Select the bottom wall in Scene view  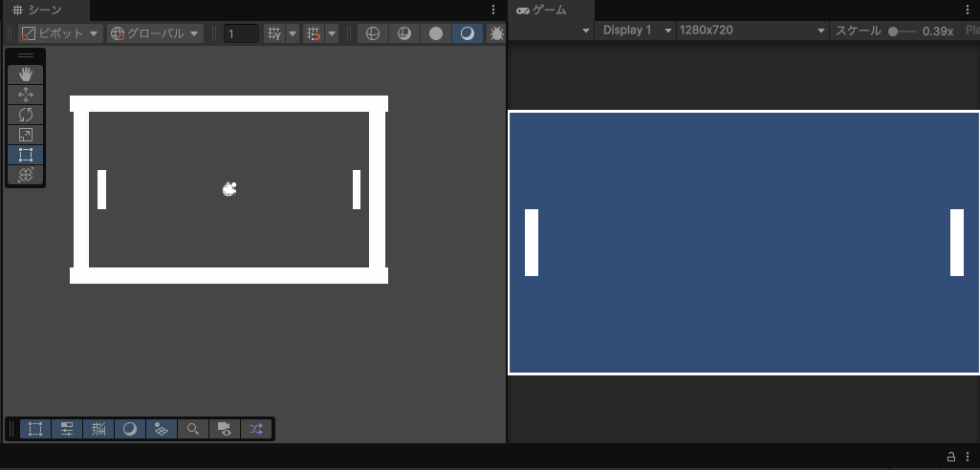coord(229,275)
